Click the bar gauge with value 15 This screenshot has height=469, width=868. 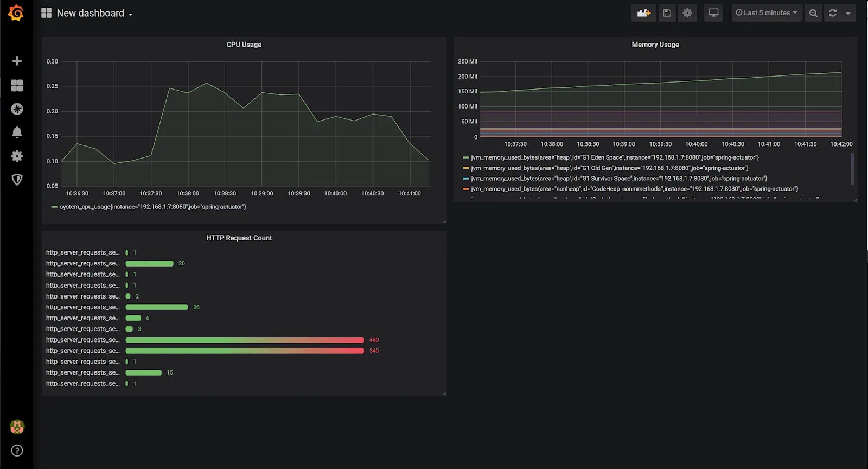click(143, 372)
